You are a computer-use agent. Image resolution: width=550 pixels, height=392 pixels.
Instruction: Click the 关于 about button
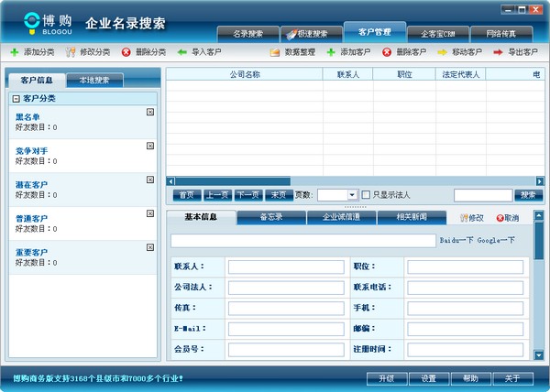pyautogui.click(x=512, y=378)
